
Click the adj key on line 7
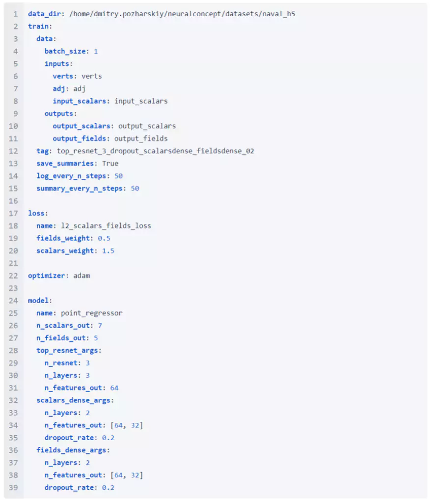pos(59,89)
